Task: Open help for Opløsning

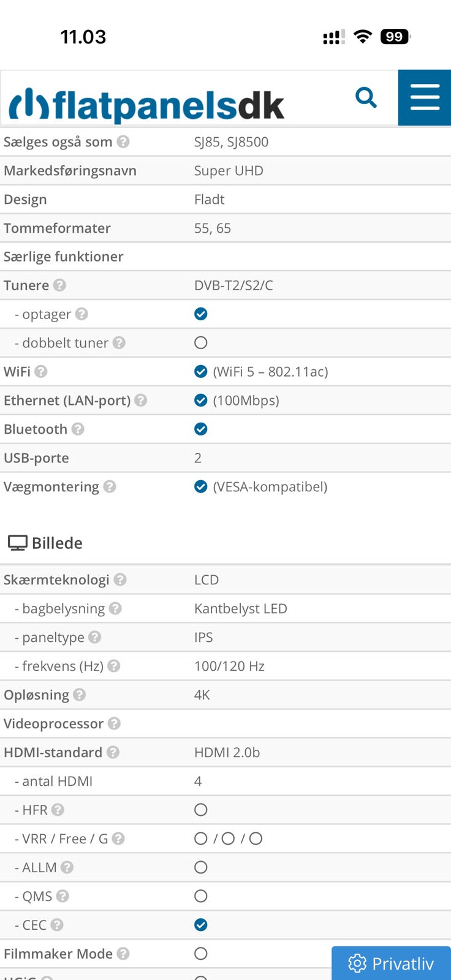Action: click(79, 695)
